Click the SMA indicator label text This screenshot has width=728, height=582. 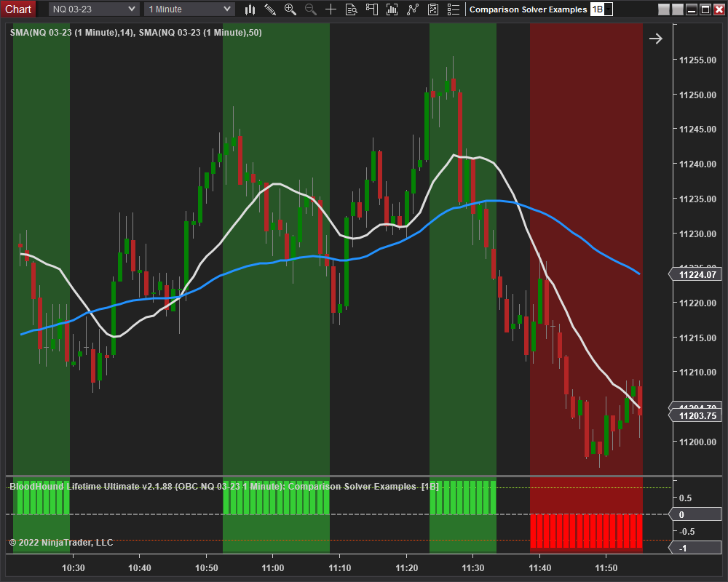tap(136, 33)
